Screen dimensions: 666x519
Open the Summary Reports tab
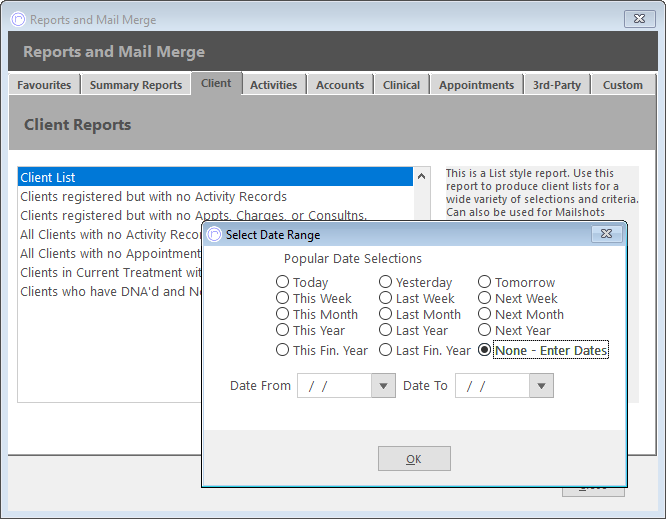pos(136,85)
